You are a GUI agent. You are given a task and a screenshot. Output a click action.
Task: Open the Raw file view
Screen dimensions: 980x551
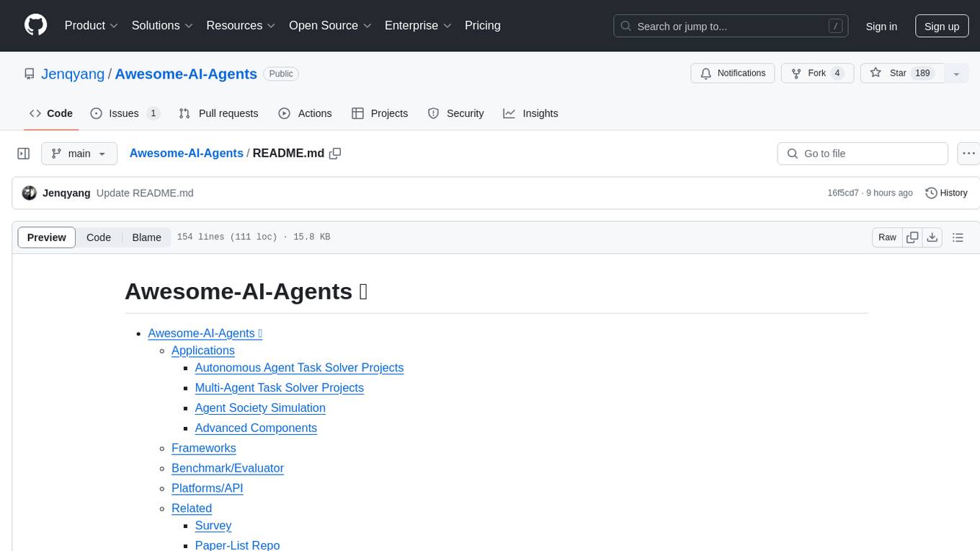tap(887, 237)
